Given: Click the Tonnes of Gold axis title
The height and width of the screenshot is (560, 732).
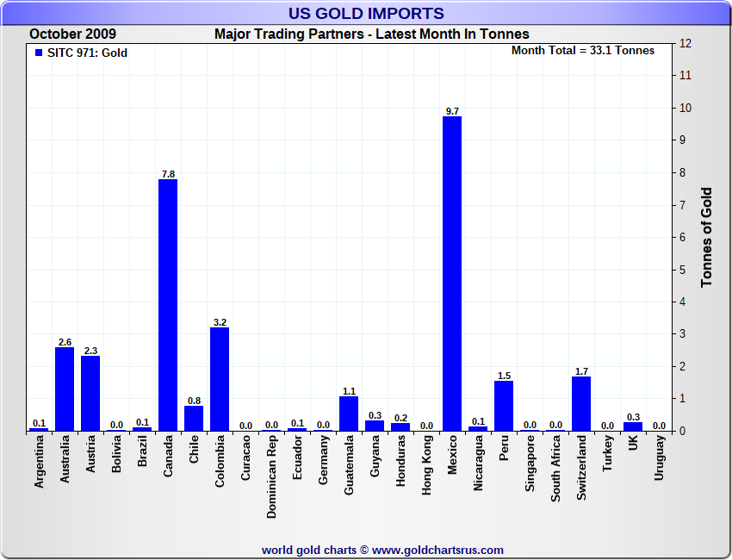Looking at the screenshot, I should [706, 237].
